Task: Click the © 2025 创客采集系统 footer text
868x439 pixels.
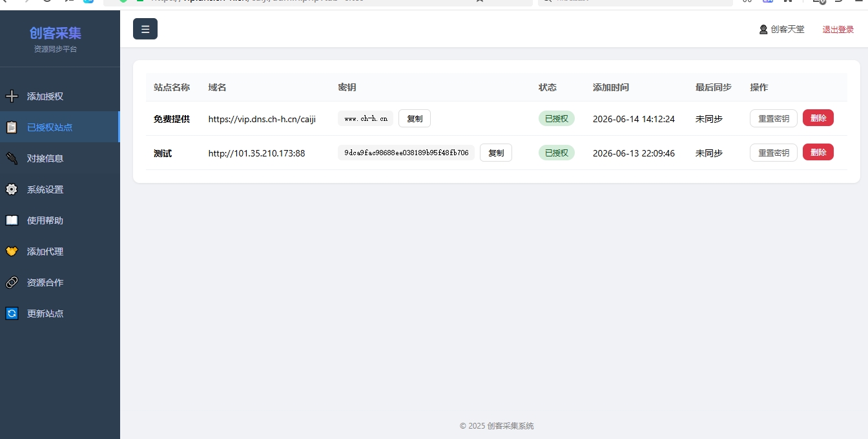Action: (497, 426)
